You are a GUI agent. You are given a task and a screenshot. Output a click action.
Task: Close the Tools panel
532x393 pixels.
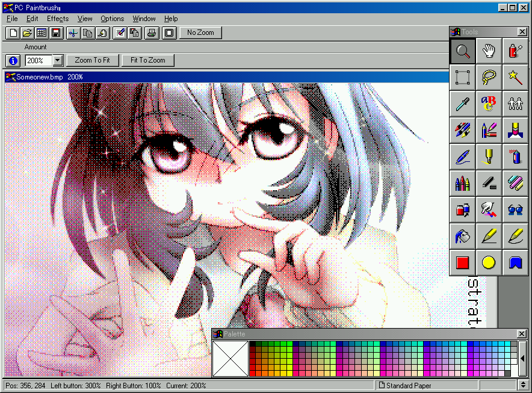(x=522, y=32)
